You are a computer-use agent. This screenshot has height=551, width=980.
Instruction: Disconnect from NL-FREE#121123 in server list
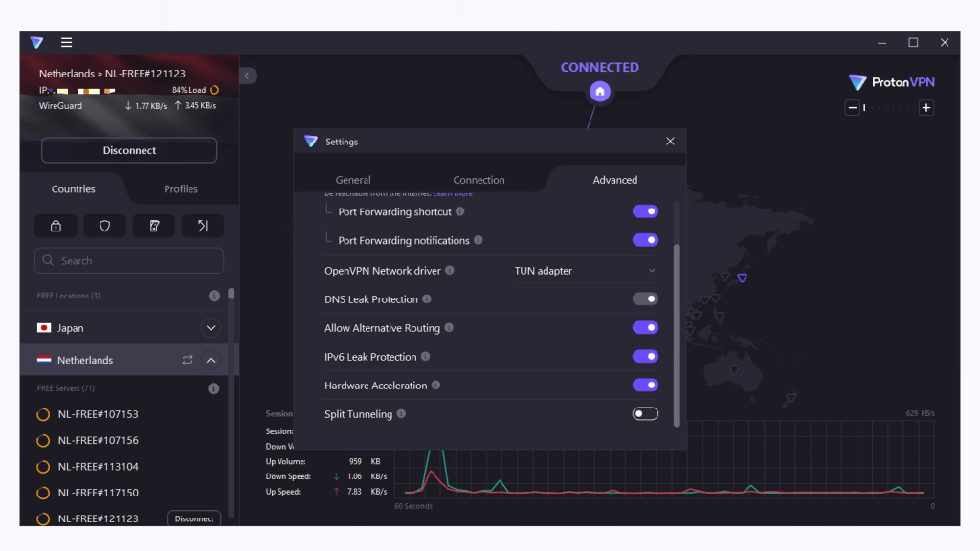tap(193, 518)
